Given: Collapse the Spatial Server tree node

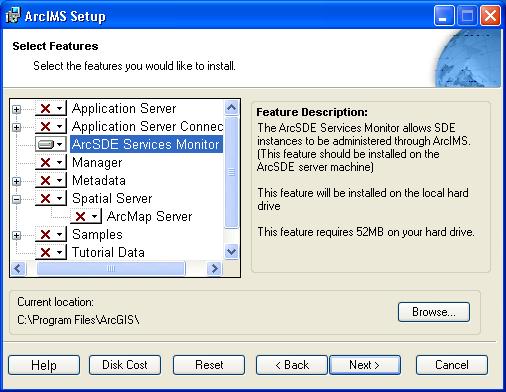Looking at the screenshot, I should tap(16, 199).
